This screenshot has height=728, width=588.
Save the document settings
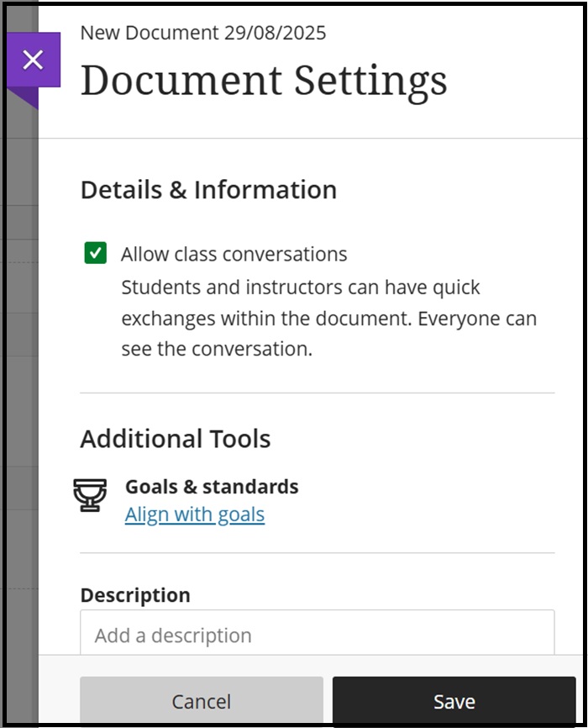tap(454, 701)
